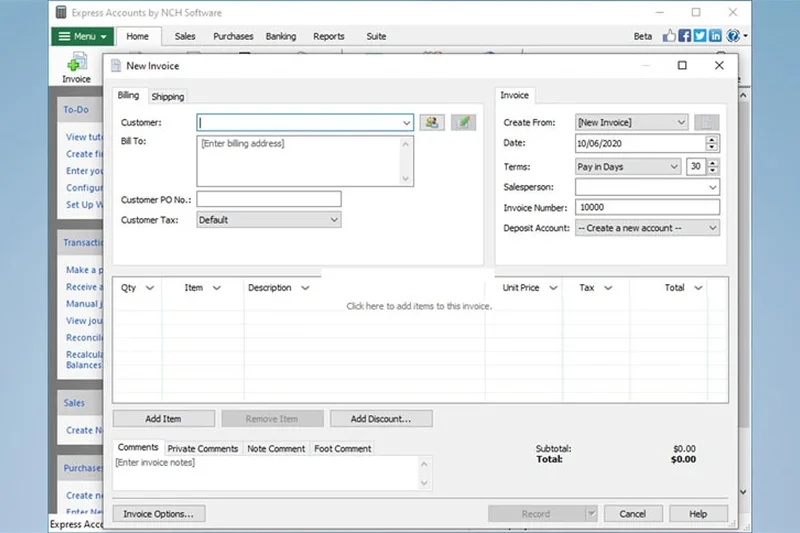This screenshot has width=800, height=533.
Task: Select the Billing tab
Action: pos(128,95)
